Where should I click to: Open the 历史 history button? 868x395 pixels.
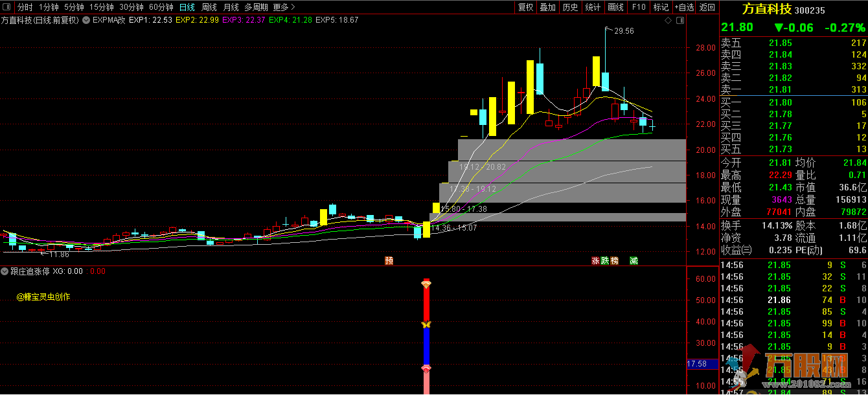570,7
